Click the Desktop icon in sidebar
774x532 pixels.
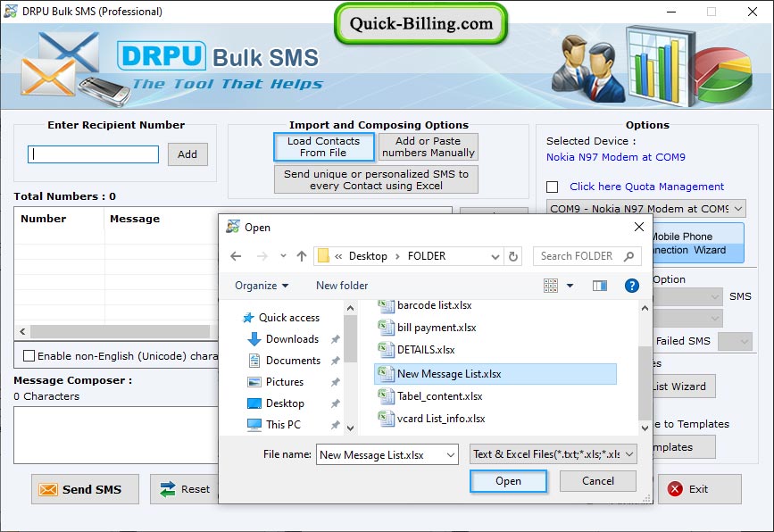click(254, 403)
